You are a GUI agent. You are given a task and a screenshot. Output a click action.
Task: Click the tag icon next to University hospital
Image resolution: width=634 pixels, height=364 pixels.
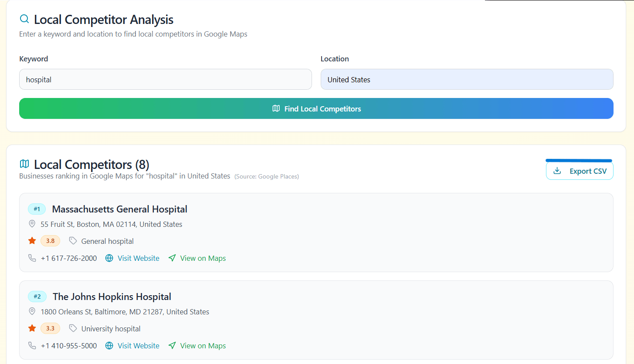(x=73, y=328)
